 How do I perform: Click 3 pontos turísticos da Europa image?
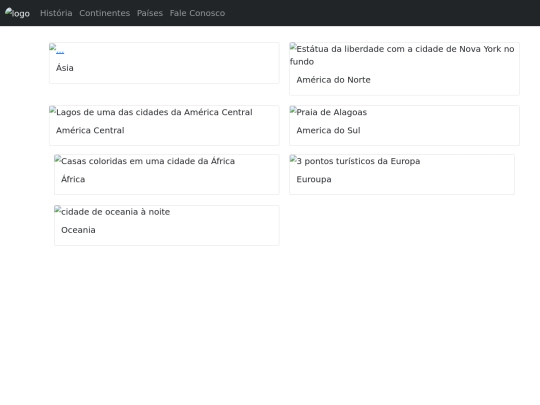coord(355,161)
